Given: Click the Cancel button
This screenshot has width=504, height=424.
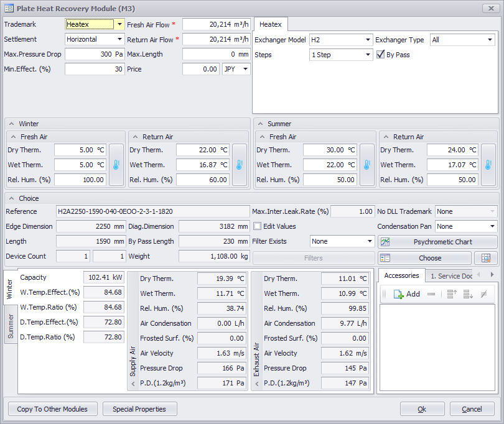Looking at the screenshot, I should coord(472,409).
